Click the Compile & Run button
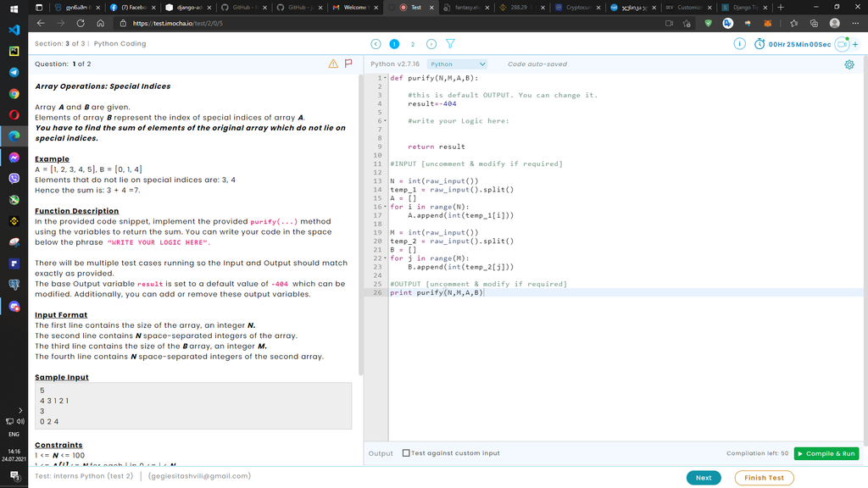 pos(826,453)
